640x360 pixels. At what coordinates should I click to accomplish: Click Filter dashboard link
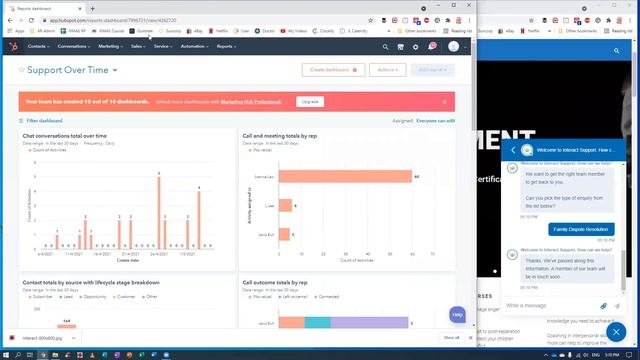44,121
